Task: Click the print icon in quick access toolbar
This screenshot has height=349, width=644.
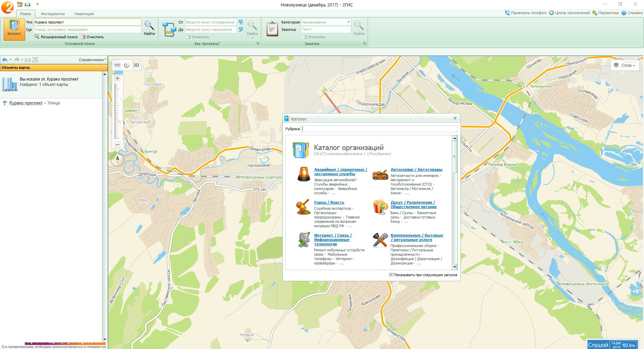Action: click(28, 4)
